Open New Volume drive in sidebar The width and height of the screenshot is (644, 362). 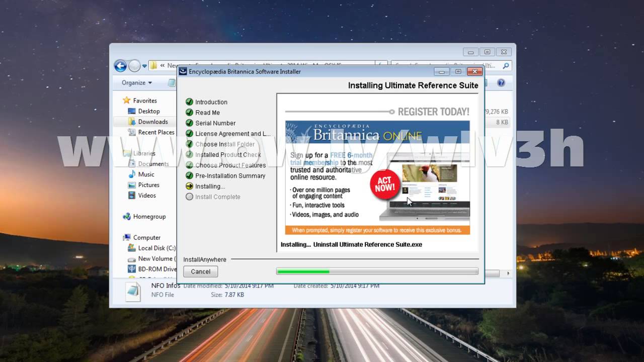pyautogui.click(x=157, y=259)
